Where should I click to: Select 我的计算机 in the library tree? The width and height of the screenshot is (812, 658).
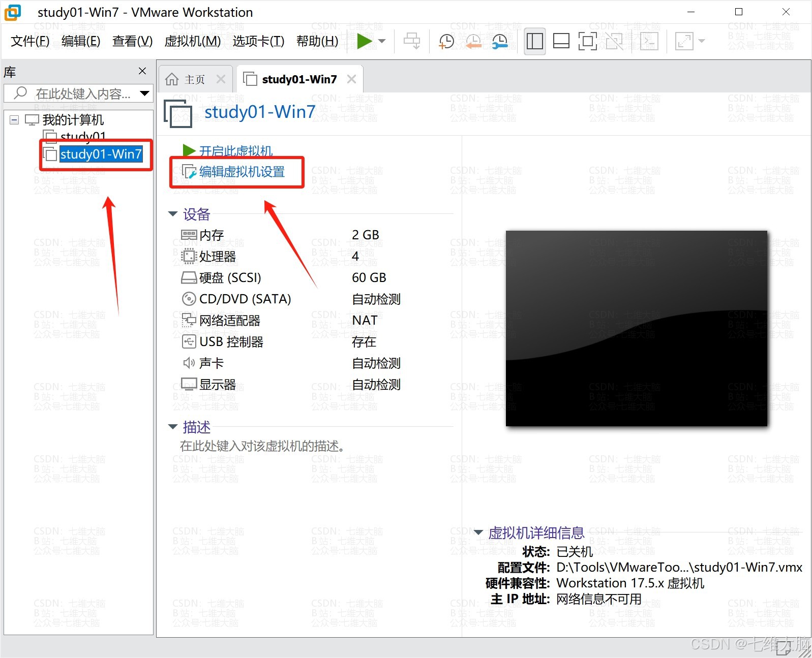click(x=73, y=120)
